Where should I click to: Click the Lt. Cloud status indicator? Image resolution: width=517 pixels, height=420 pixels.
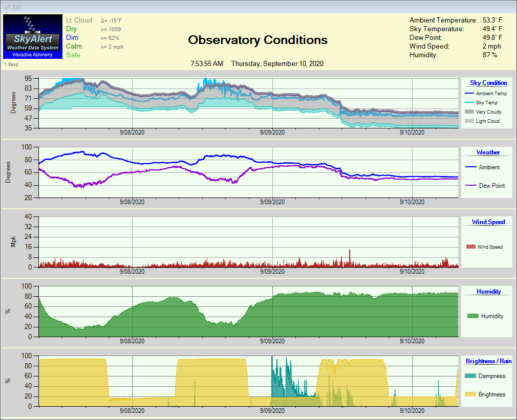pos(79,20)
